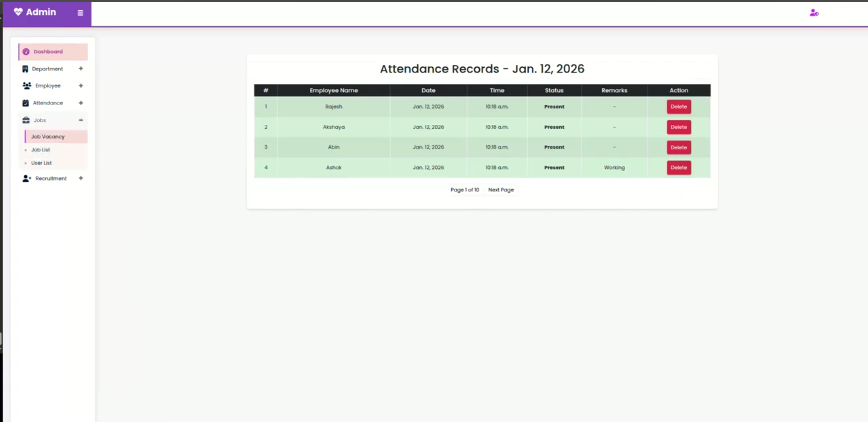Click the Page 1 of 10 indicator
Screen dimensions: 868x422
tap(465, 190)
